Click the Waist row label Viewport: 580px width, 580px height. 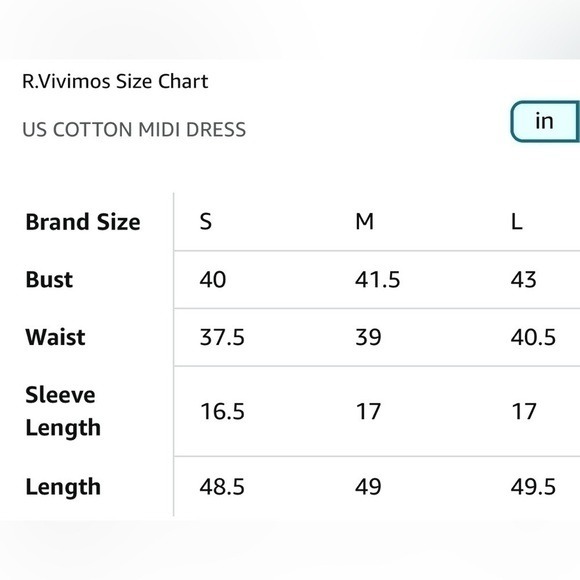pyautogui.click(x=55, y=337)
